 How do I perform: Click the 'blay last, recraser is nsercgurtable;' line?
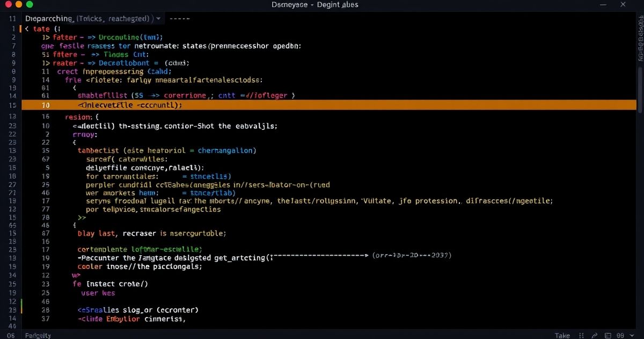pos(152,233)
